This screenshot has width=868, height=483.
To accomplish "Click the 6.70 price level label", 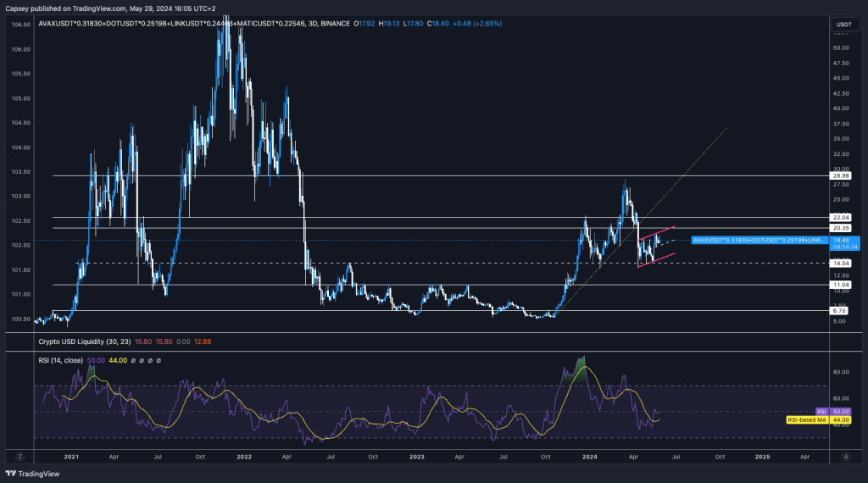I will pyautogui.click(x=839, y=310).
